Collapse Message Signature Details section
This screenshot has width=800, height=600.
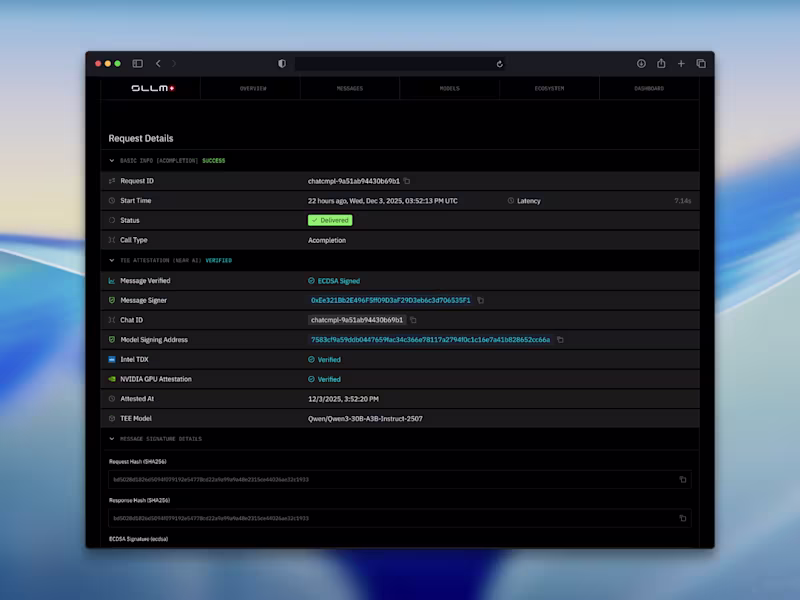[x=112, y=439]
